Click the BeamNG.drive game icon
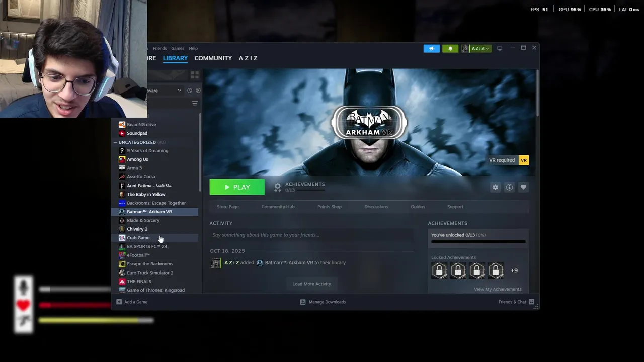This screenshot has height=362, width=644. pos(122,124)
